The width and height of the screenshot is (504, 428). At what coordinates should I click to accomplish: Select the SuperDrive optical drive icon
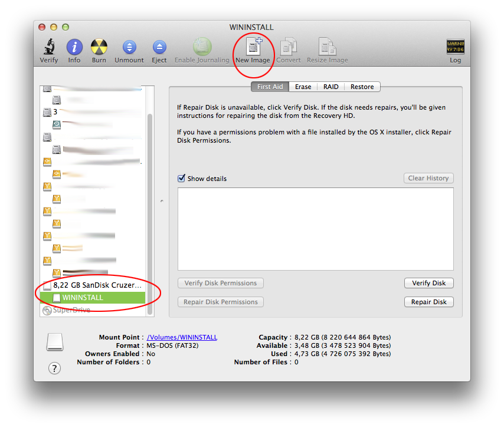47,310
